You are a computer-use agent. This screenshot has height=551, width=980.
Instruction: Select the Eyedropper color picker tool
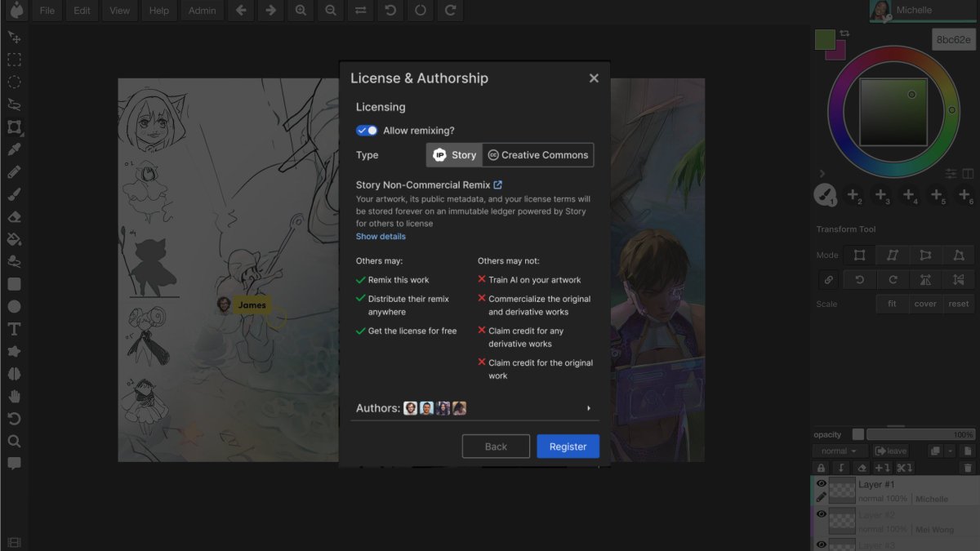14,149
